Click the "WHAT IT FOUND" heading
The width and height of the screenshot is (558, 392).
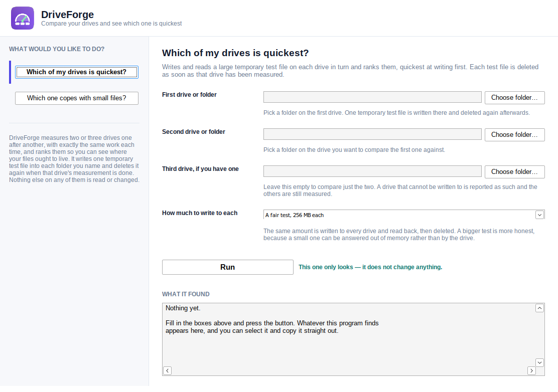186,294
